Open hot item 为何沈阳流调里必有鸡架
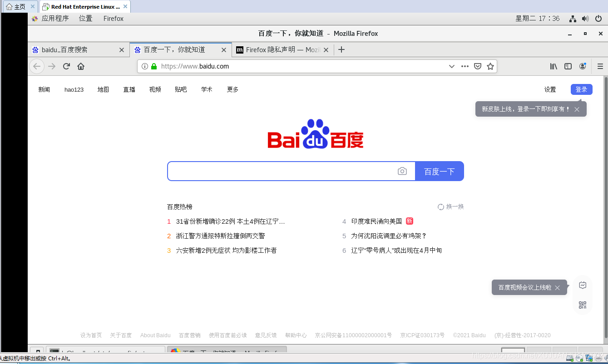This screenshot has height=364, width=608. click(x=389, y=236)
